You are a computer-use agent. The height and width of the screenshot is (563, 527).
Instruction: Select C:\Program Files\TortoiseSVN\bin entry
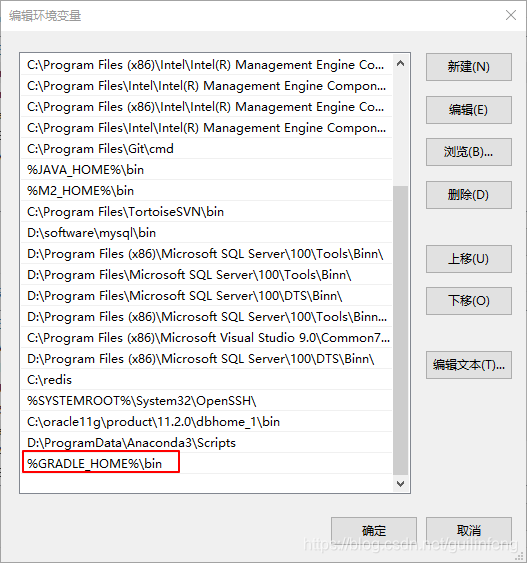(x=206, y=211)
